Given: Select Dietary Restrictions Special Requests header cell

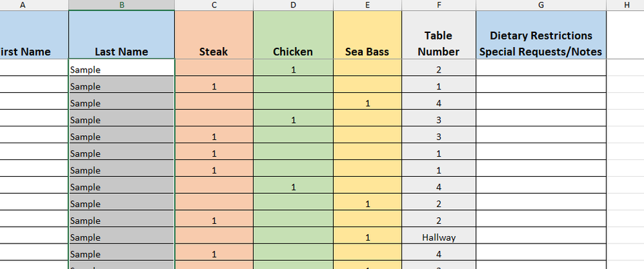Looking at the screenshot, I should [x=541, y=34].
